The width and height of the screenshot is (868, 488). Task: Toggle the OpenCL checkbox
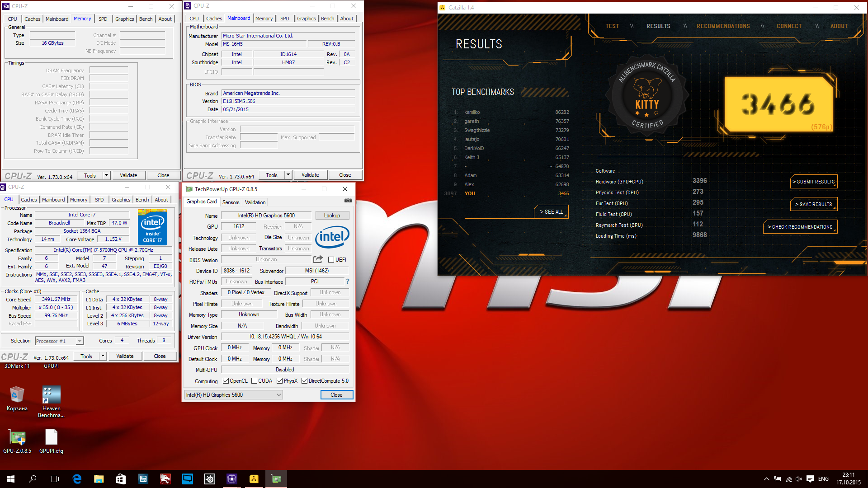pyautogui.click(x=226, y=381)
